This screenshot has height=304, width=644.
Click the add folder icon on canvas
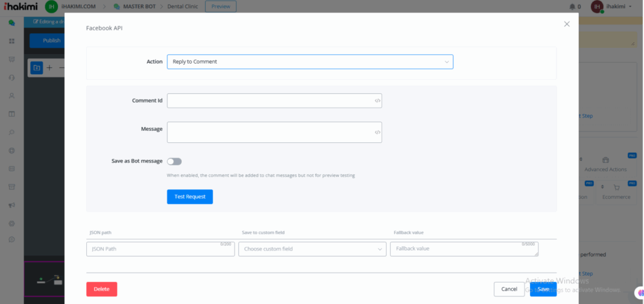point(37,67)
